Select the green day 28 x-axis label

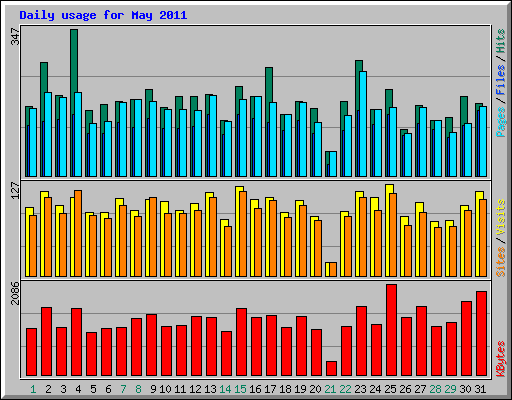pos(435,389)
